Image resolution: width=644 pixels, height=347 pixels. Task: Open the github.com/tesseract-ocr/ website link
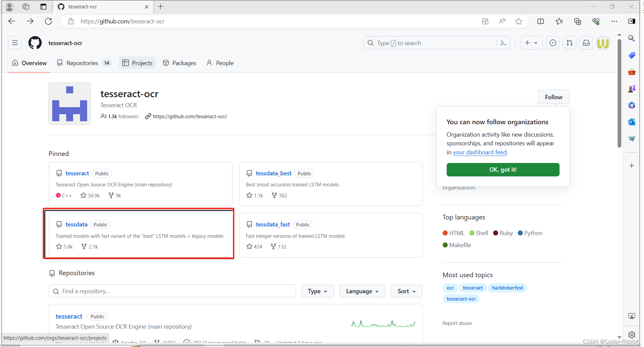pyautogui.click(x=190, y=116)
